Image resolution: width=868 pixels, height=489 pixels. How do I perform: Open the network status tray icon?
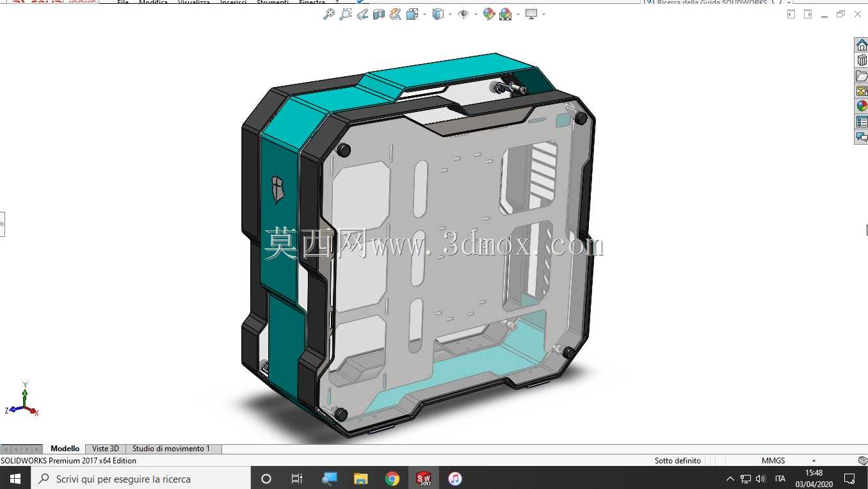click(x=746, y=479)
